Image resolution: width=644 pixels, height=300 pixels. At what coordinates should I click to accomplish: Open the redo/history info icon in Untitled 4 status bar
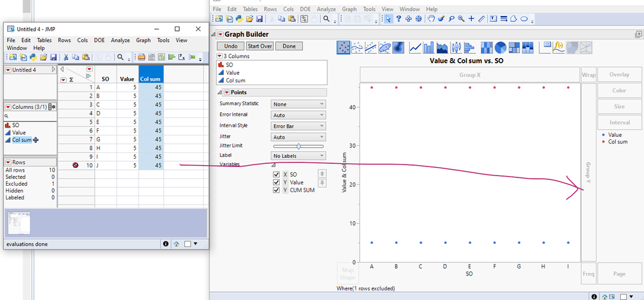tap(166, 244)
